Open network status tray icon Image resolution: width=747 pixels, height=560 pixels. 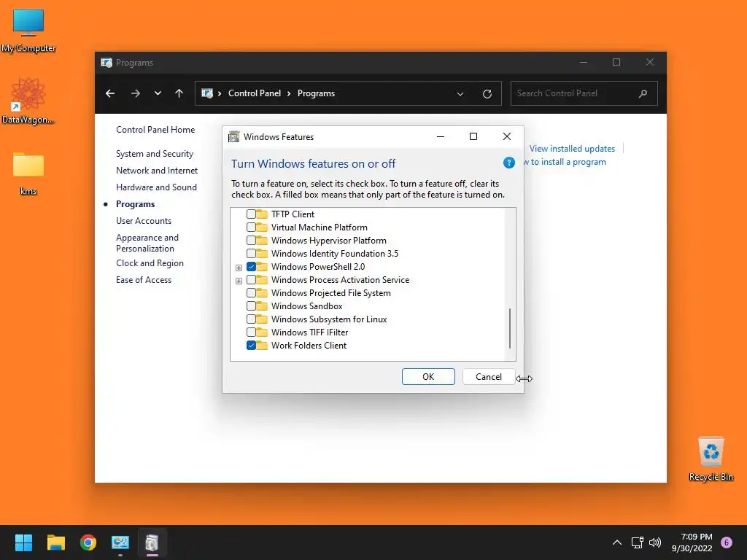coord(637,542)
